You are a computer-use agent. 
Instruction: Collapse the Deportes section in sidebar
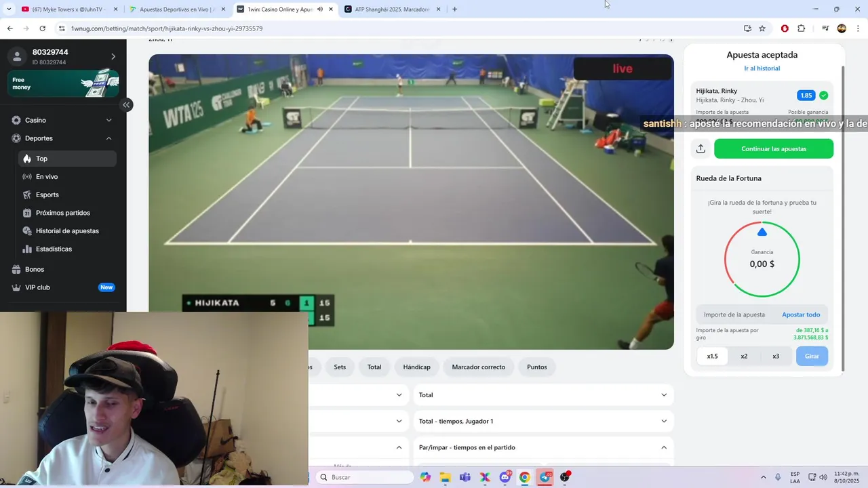pos(63,138)
